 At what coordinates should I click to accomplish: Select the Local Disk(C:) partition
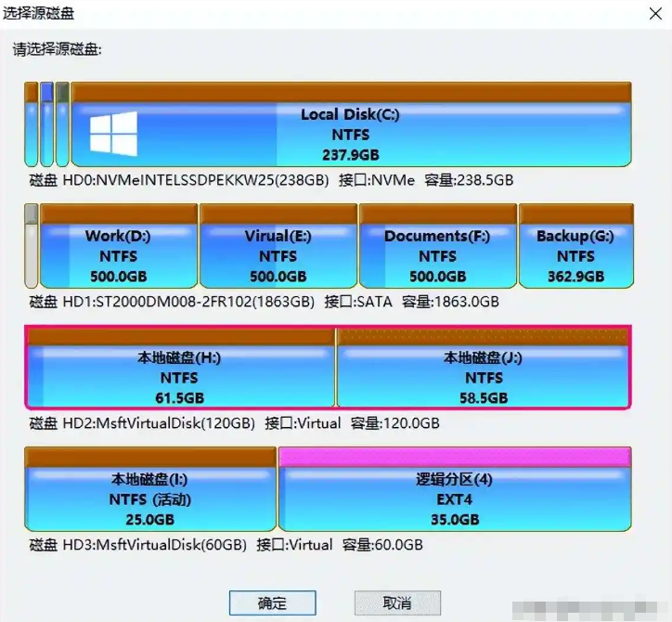tap(351, 124)
